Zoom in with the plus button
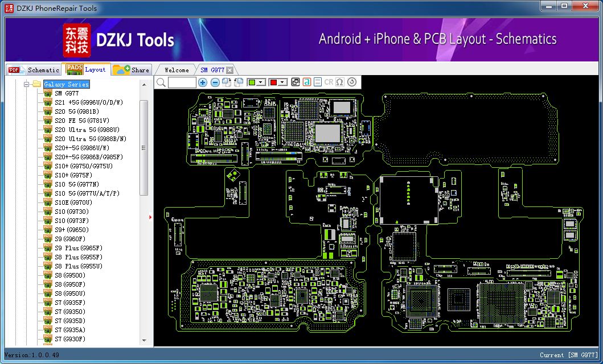Image resolution: width=603 pixels, height=364 pixels. [203, 82]
